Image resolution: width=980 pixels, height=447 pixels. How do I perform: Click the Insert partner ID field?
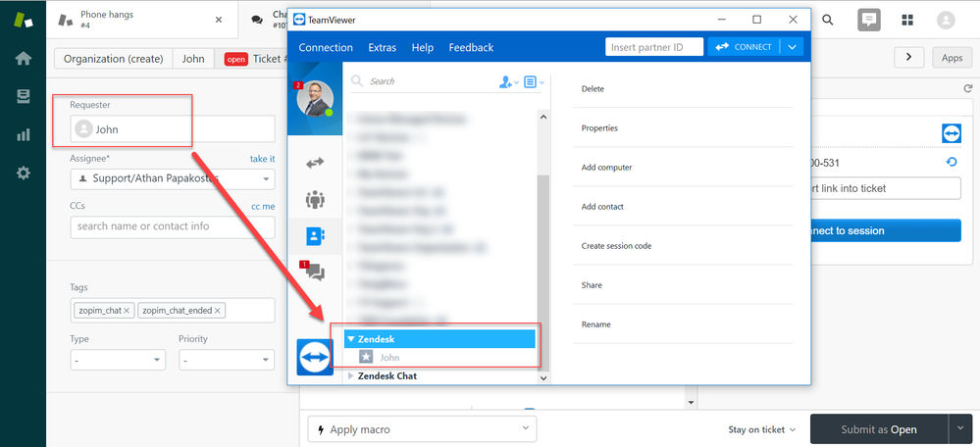coord(654,47)
